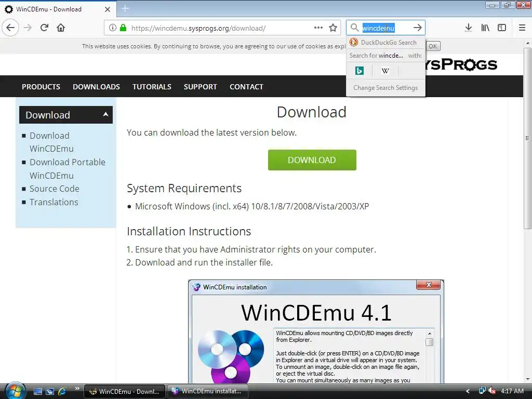
Task: Click the scrollbar up arrow
Action: point(528,44)
